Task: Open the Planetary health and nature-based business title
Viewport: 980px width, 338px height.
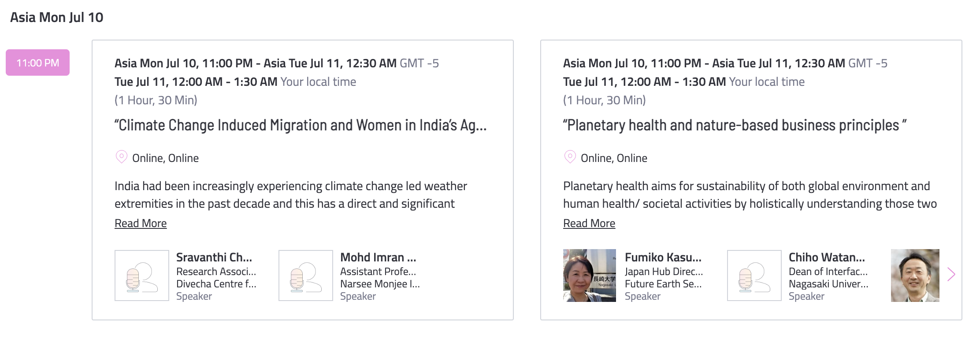Action: [x=735, y=125]
